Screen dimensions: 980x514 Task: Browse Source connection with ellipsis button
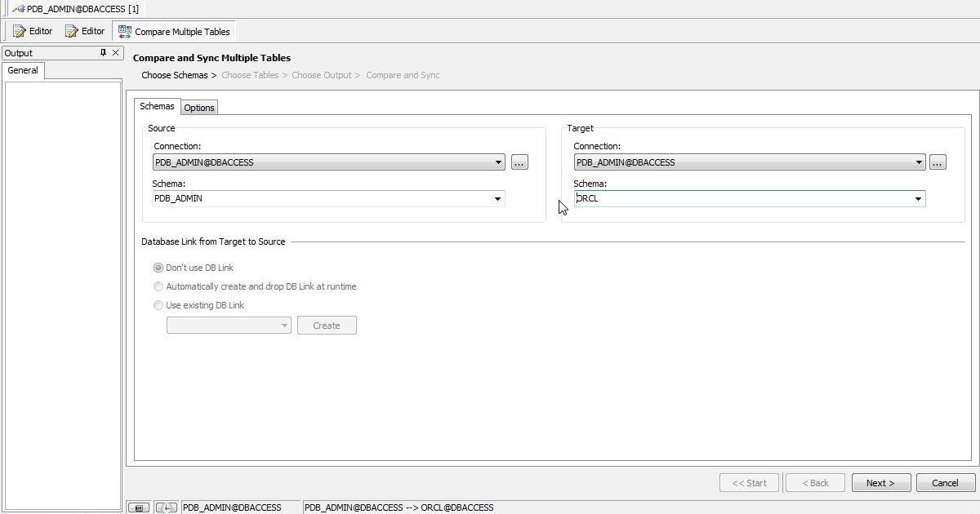pos(519,162)
